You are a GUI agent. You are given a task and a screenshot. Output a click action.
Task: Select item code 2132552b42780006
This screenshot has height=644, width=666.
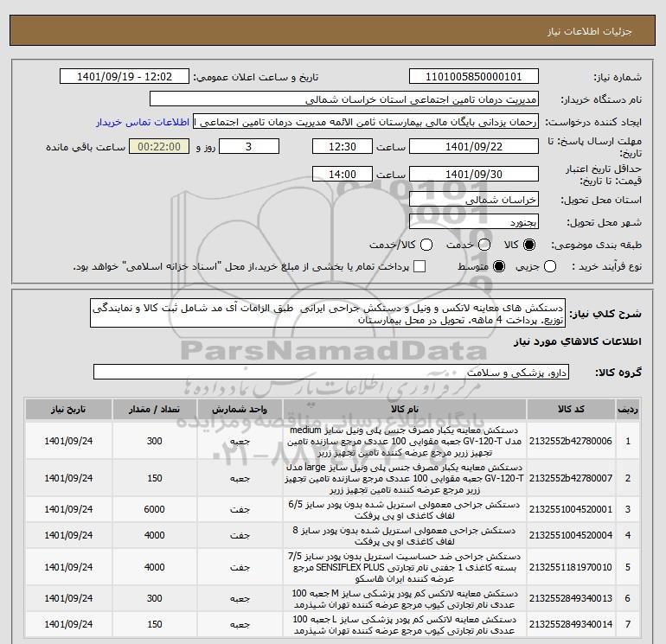coord(571,441)
